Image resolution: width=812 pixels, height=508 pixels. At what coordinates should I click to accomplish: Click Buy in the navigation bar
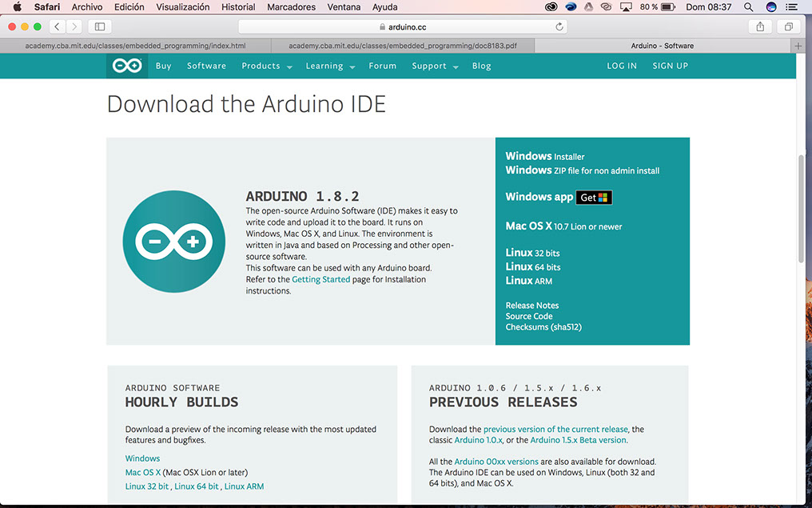pos(164,66)
